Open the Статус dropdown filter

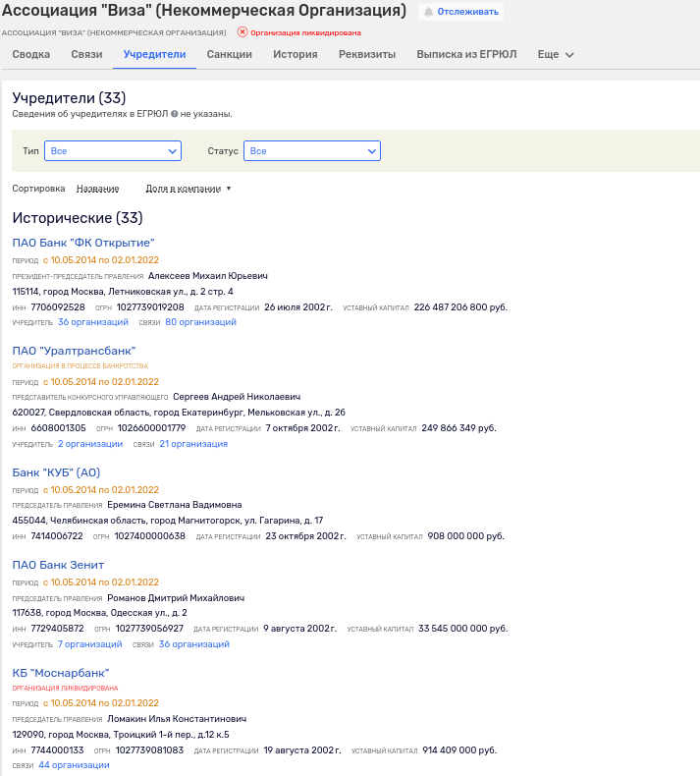(x=311, y=151)
